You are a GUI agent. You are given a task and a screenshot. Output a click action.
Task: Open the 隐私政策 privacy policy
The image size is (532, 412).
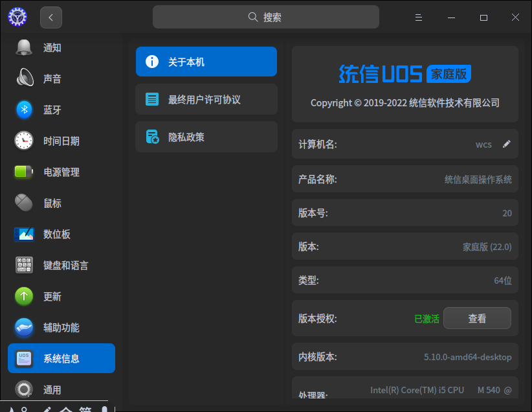click(206, 137)
